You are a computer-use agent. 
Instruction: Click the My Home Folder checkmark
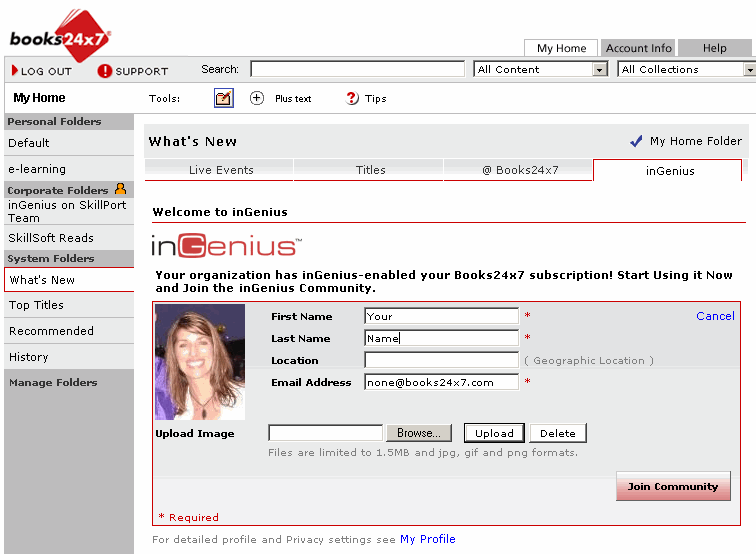coord(636,141)
